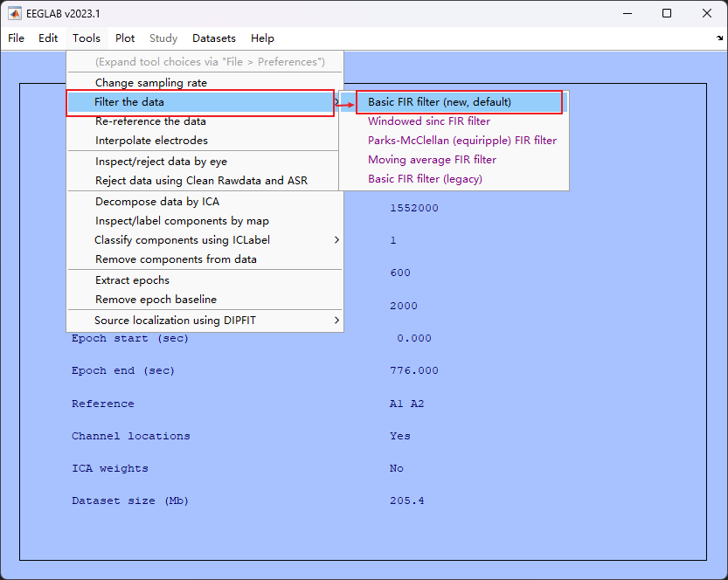
Task: Click the Channel locations label
Action: (131, 436)
